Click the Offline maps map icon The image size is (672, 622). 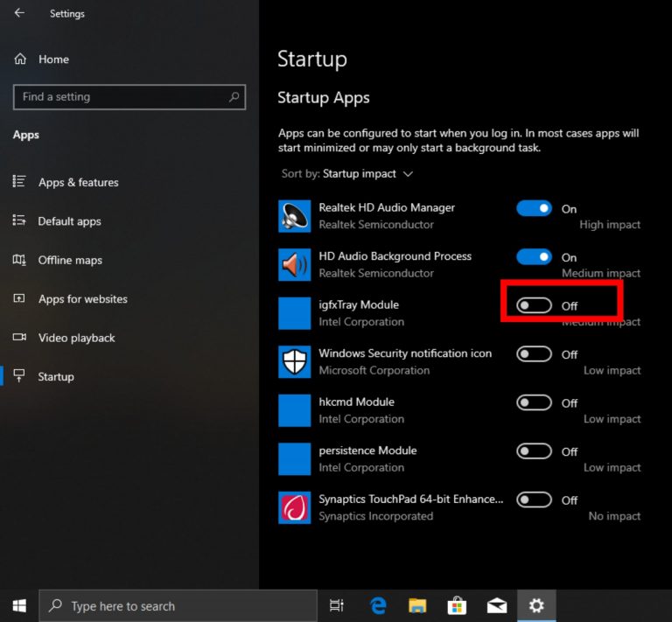(x=19, y=260)
